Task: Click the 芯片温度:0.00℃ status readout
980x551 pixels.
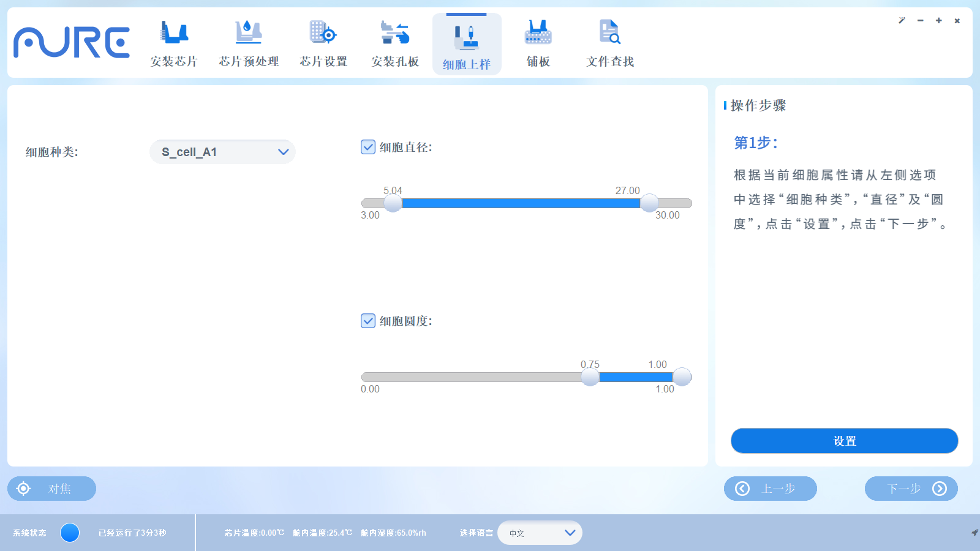Action: [254, 533]
